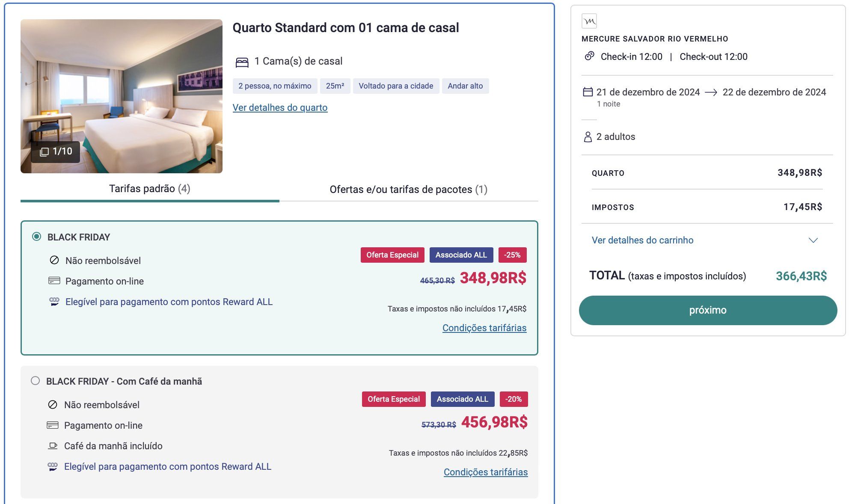This screenshot has height=504, width=849.
Task: Click the calendar icon beside stay dates
Action: tap(588, 92)
